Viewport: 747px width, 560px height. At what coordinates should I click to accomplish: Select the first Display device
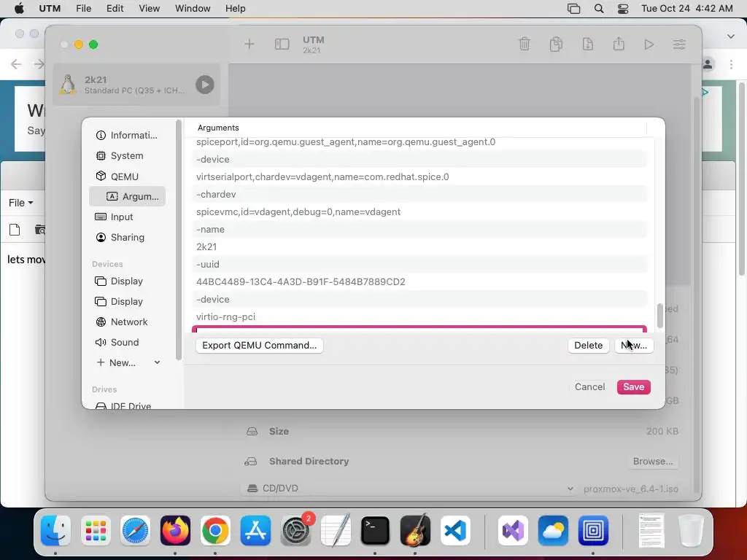(x=127, y=281)
